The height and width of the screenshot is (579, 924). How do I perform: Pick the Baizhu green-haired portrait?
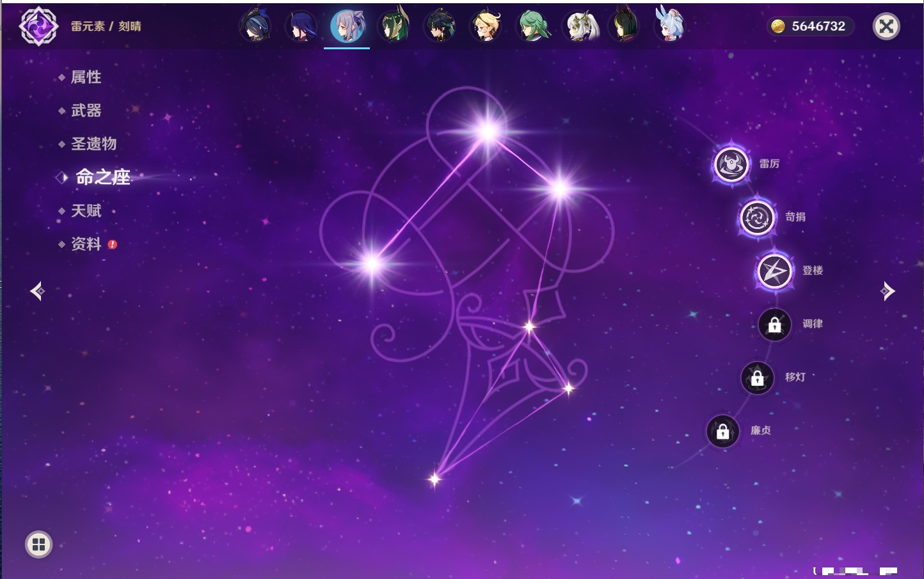click(x=532, y=26)
